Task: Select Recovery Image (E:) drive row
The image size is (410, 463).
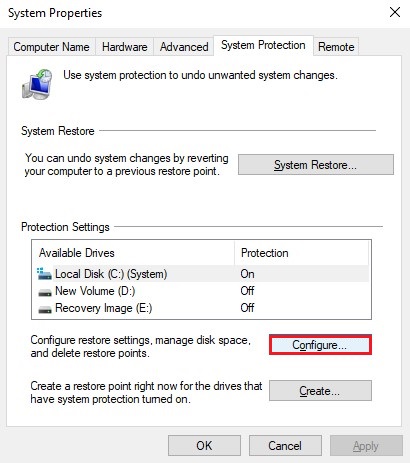Action: pyautogui.click(x=201, y=308)
